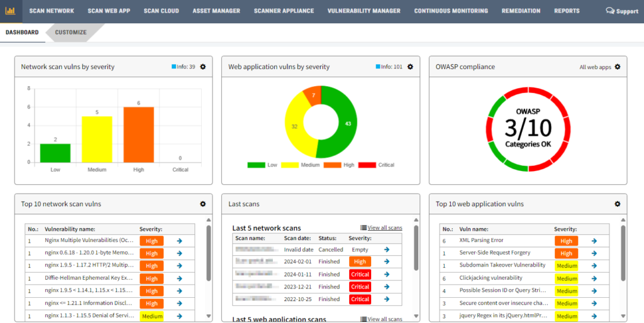The height and width of the screenshot is (323, 644).
Task: Open details arrow for Nginx Multiple Vulnerabilities
Action: (x=179, y=241)
